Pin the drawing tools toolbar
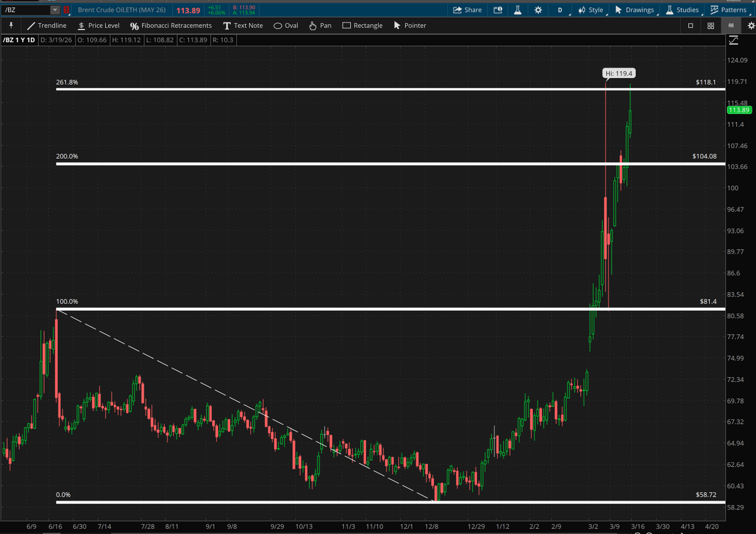 pyautogui.click(x=11, y=25)
